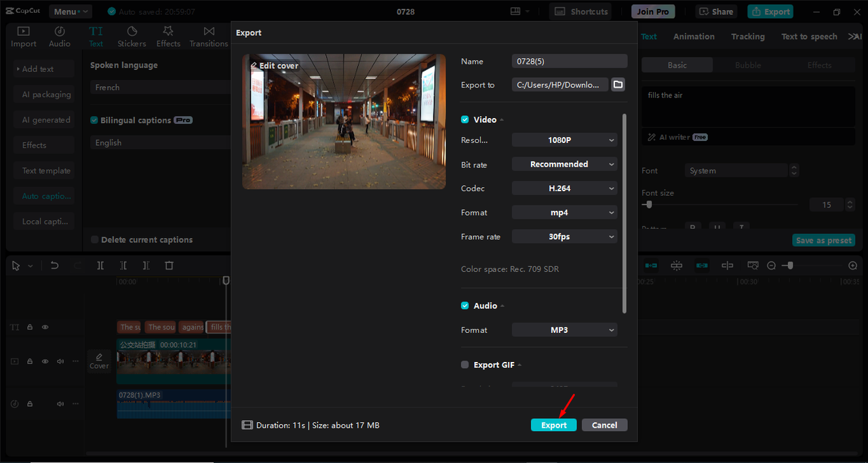
Task: Select Text template in the sidebar
Action: click(45, 171)
